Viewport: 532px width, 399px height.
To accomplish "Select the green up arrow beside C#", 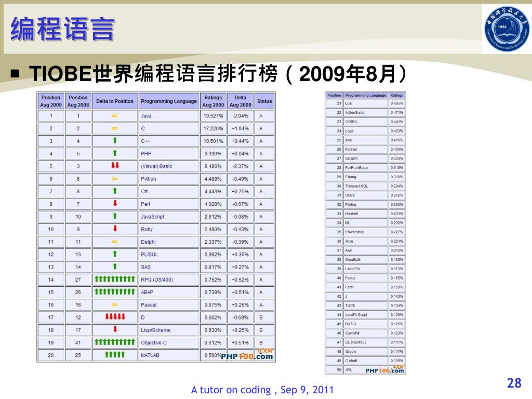I will click(115, 191).
